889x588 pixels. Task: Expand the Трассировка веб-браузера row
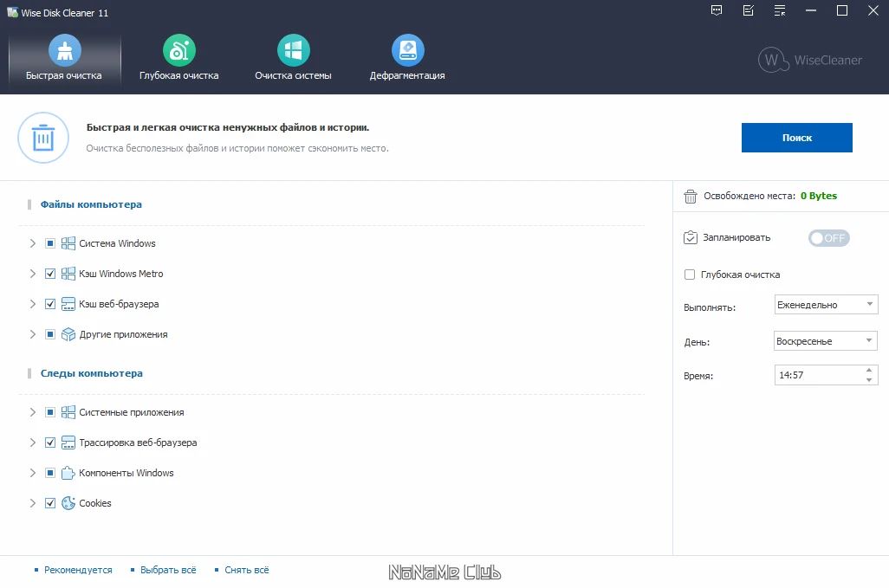tap(32, 443)
